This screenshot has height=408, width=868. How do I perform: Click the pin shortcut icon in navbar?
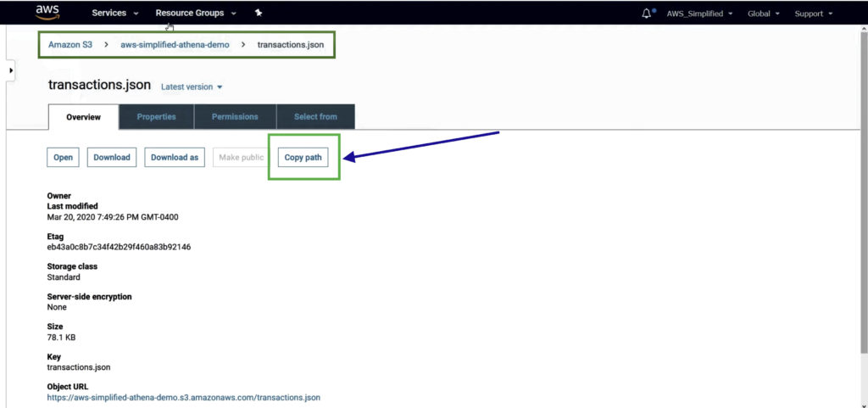pyautogui.click(x=259, y=14)
